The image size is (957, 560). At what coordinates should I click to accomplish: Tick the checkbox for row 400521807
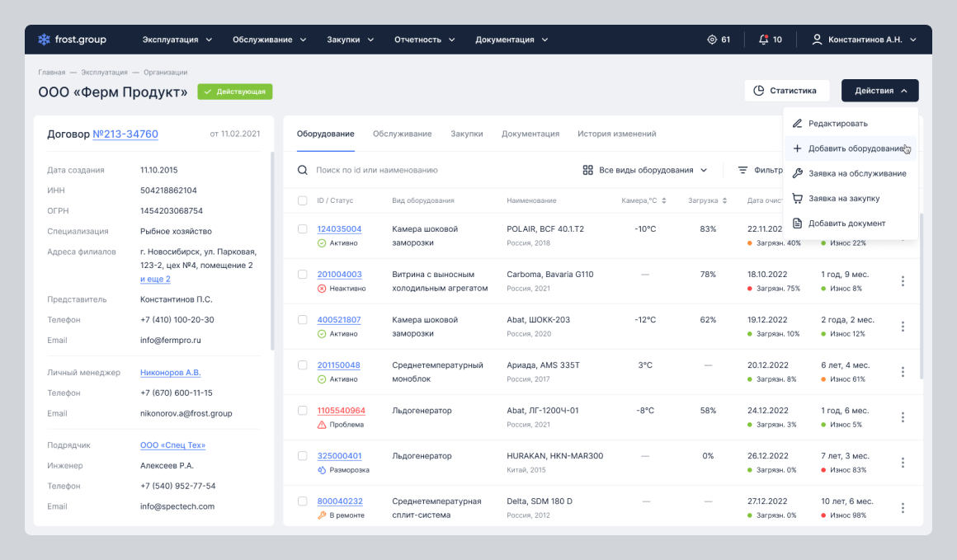pos(303,320)
